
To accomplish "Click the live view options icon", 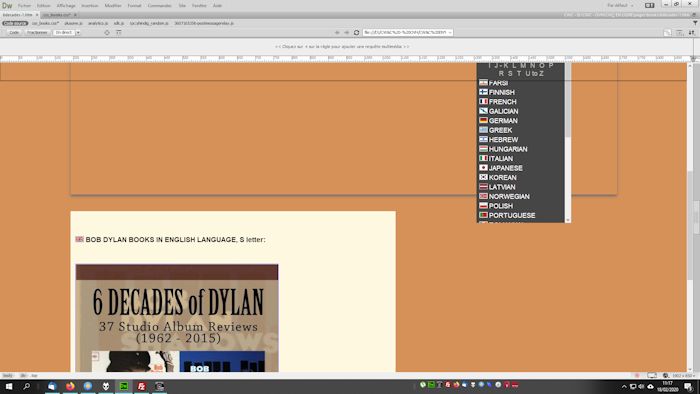I will coord(679,33).
